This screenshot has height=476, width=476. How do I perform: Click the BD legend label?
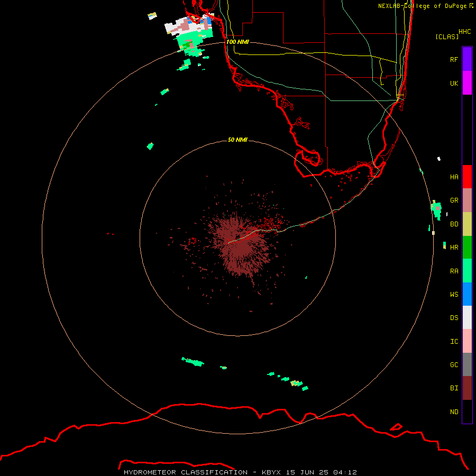coord(454,224)
